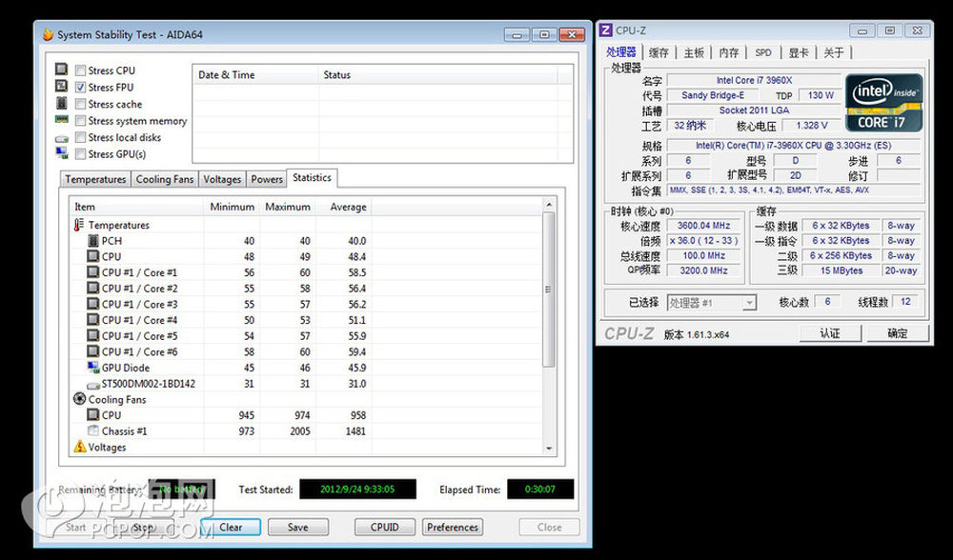953x560 pixels.
Task: Click the Stress FPU icon
Action: click(x=61, y=87)
